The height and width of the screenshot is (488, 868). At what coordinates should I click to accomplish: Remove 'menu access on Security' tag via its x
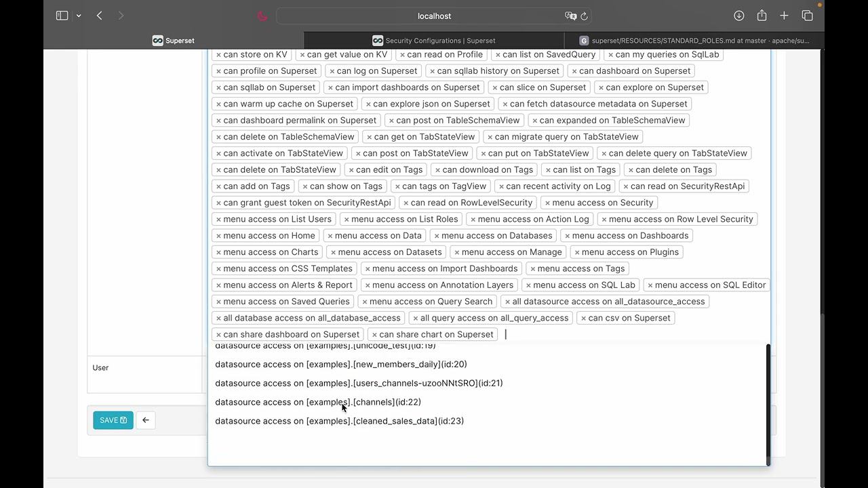coord(547,203)
